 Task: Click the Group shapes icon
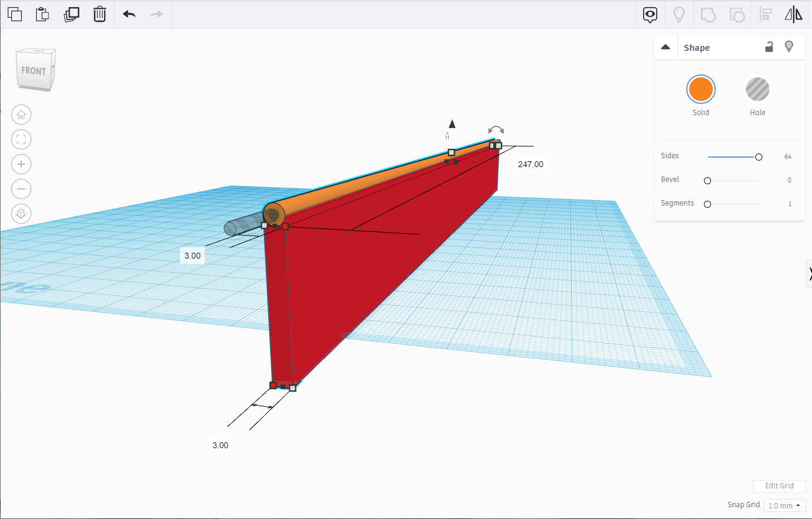[708, 15]
